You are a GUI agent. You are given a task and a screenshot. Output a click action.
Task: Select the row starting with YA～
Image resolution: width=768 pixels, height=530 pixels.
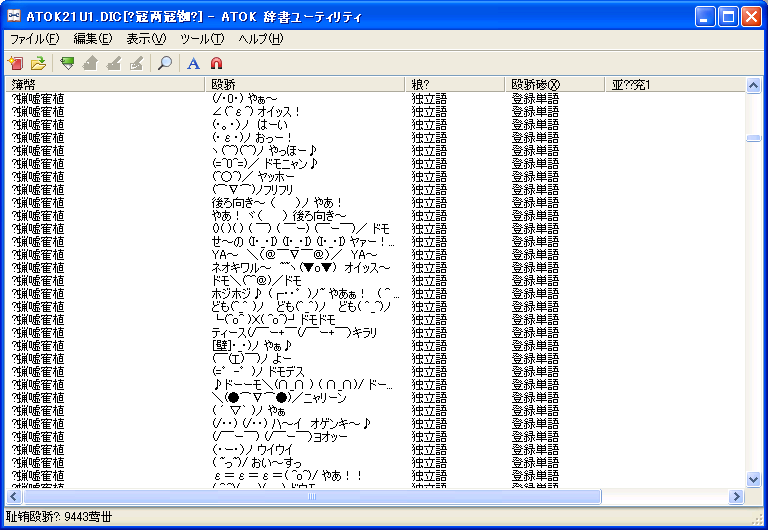pos(375,255)
